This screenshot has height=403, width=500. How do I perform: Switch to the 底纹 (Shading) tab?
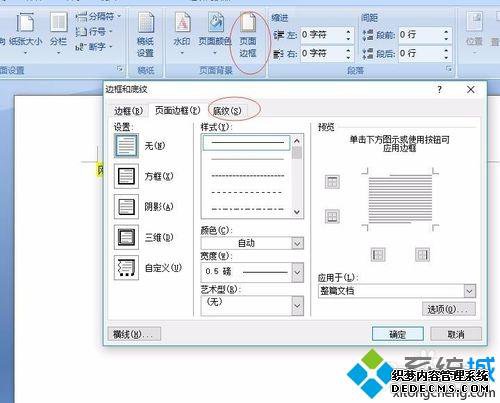tap(227, 111)
